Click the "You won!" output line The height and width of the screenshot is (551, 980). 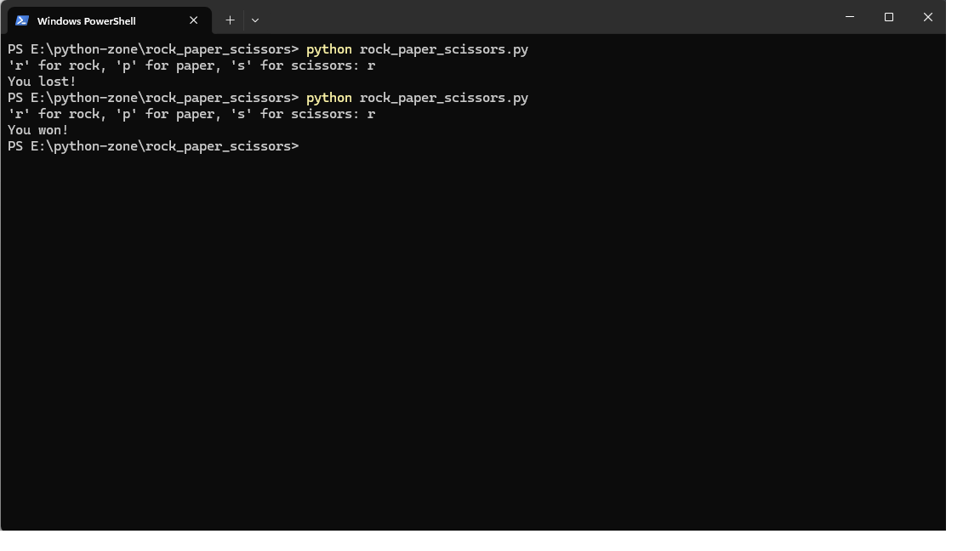tap(38, 130)
